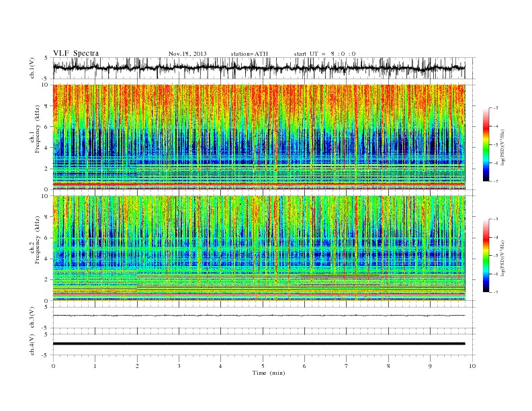
Task: Click the "-3" tick of ch.1 colorbar
Action: pos(496,108)
